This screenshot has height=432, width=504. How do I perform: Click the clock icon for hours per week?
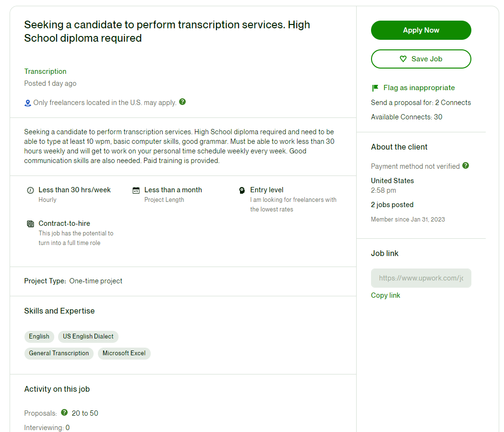tap(30, 190)
